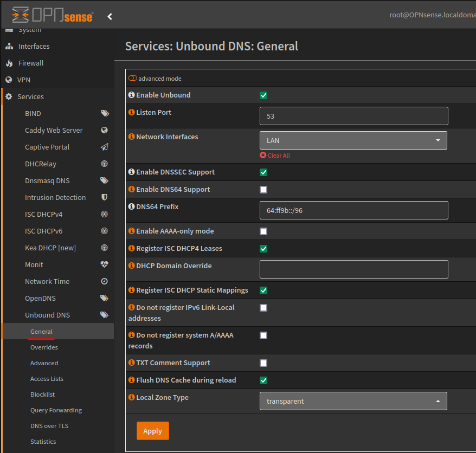Image resolution: width=476 pixels, height=453 pixels.
Task: Uncheck the Enable Unbound checkbox
Action: point(263,95)
